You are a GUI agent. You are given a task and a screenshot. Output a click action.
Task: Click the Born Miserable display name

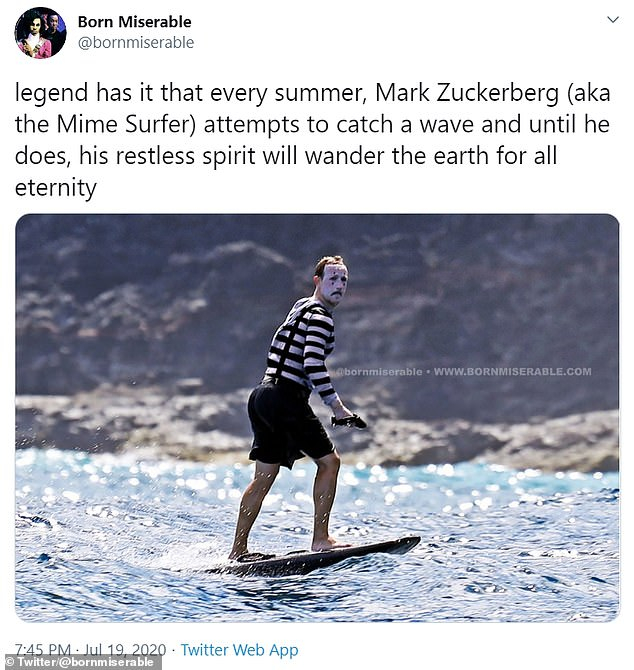[x=135, y=22]
